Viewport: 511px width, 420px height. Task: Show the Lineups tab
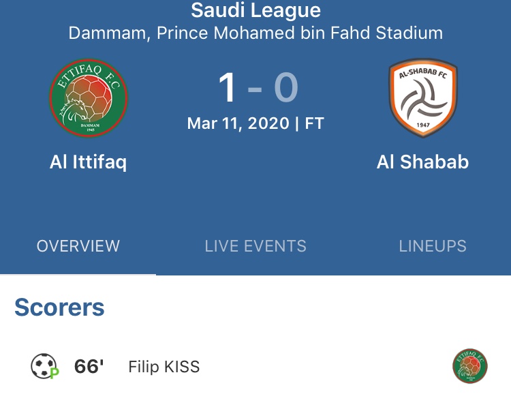click(x=433, y=246)
